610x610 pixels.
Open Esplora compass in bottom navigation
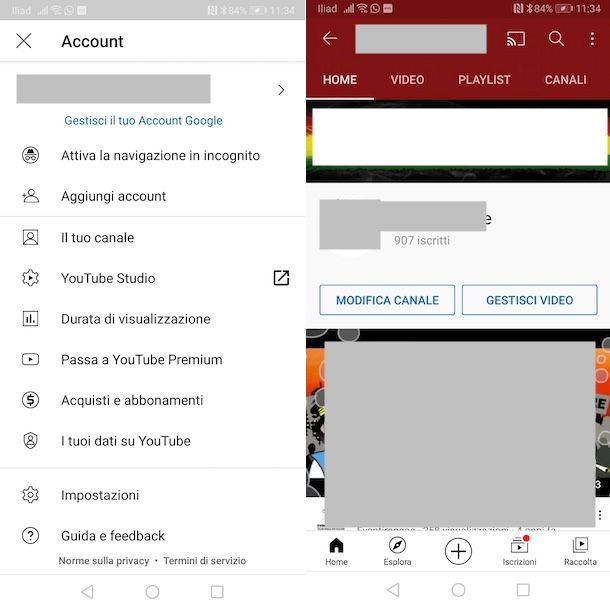(397, 552)
